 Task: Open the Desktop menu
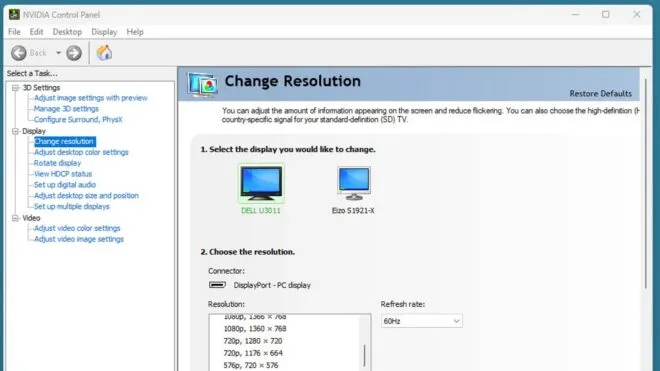point(67,32)
